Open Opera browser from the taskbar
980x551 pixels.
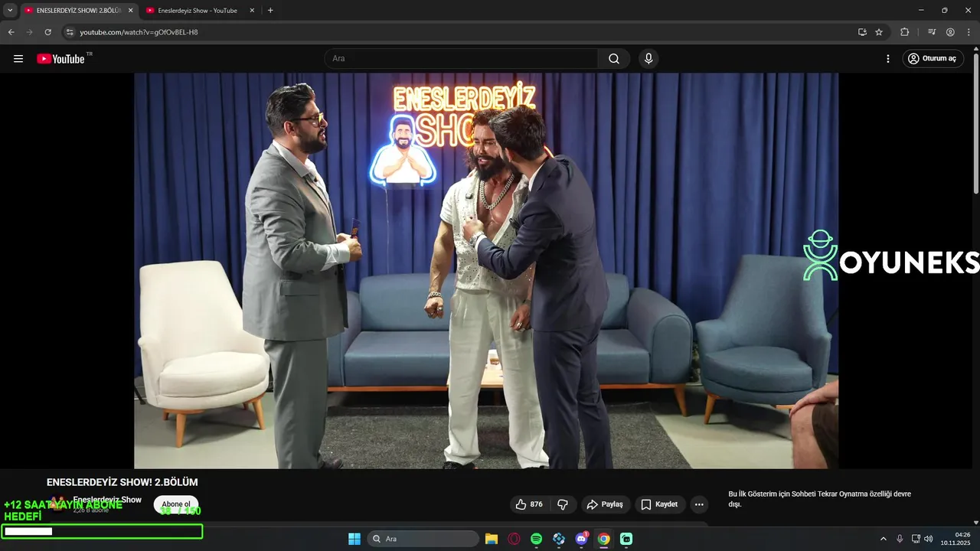(514, 539)
